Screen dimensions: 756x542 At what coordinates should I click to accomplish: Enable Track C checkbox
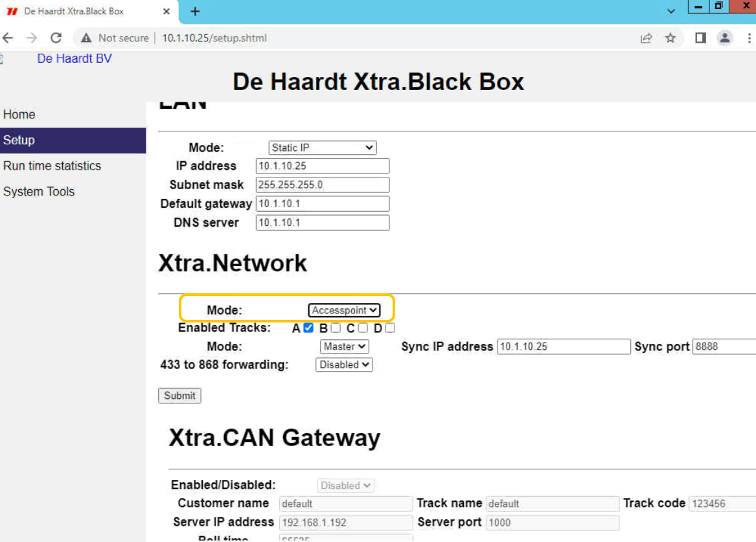point(363,328)
